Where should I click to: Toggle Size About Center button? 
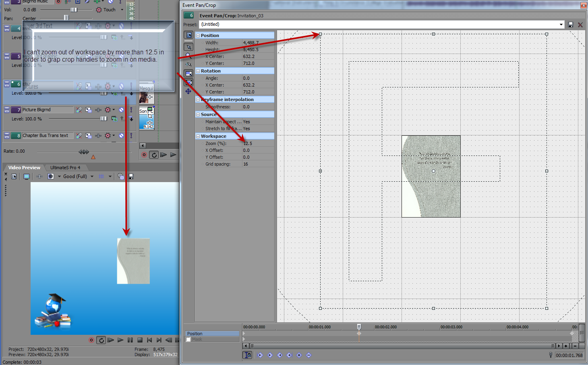(x=188, y=83)
